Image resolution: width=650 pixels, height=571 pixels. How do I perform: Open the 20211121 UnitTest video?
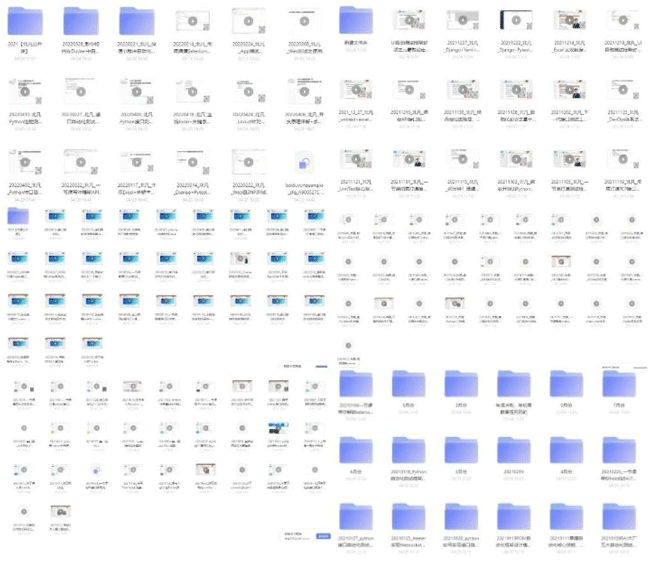click(x=356, y=159)
